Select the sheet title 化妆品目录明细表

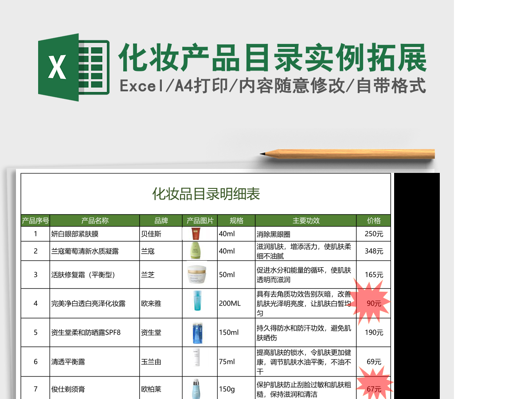tap(206, 194)
